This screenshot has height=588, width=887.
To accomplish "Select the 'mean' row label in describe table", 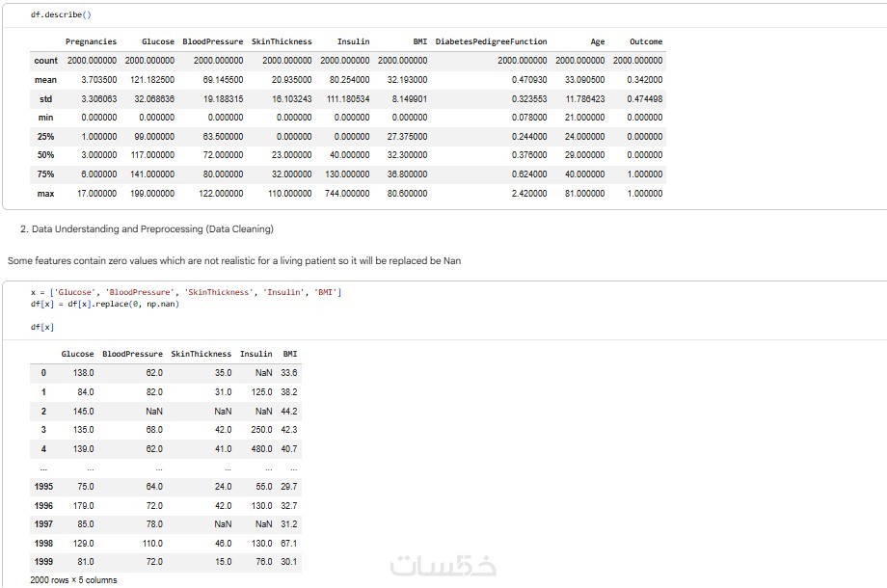I will (x=46, y=80).
